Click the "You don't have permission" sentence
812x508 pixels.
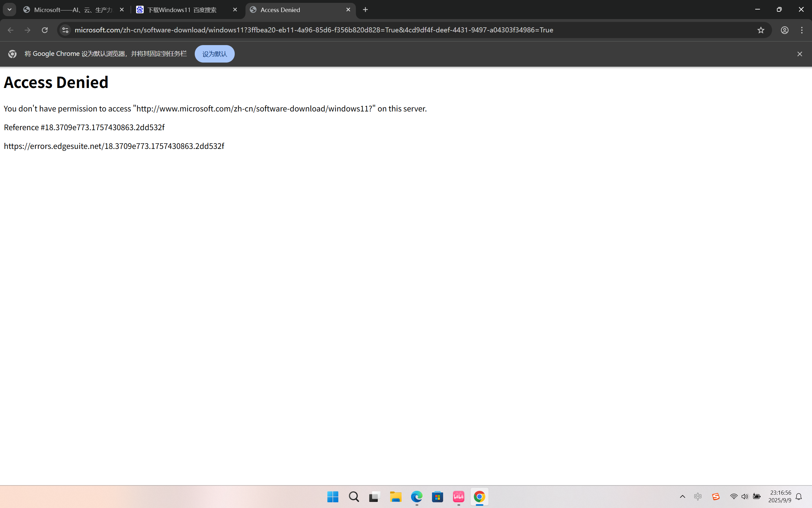pos(215,109)
